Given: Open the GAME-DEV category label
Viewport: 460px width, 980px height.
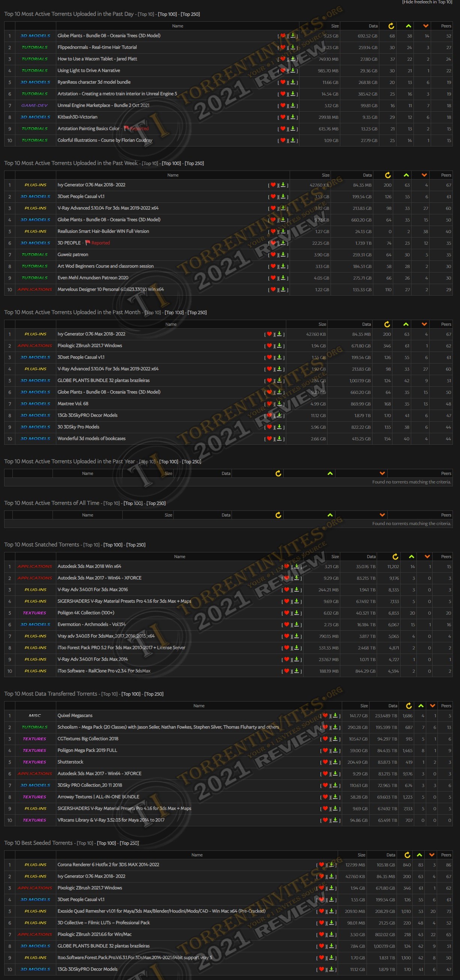Looking at the screenshot, I should [35, 105].
